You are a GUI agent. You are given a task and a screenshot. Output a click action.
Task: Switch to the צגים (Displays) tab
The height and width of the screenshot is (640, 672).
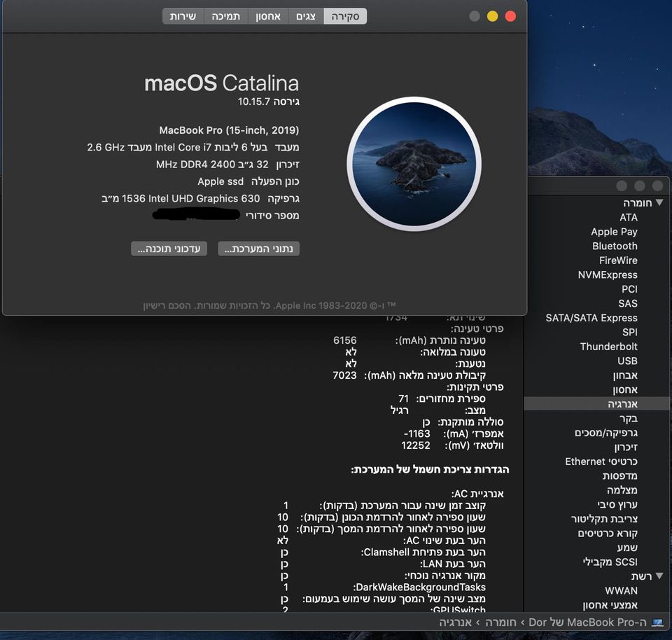[306, 16]
